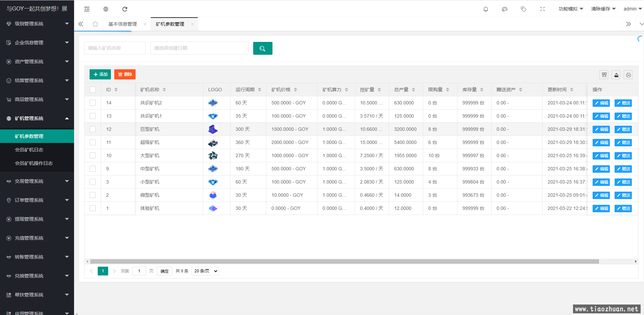Click 确定 pagination confirm button
644x315 pixels.
(165, 271)
